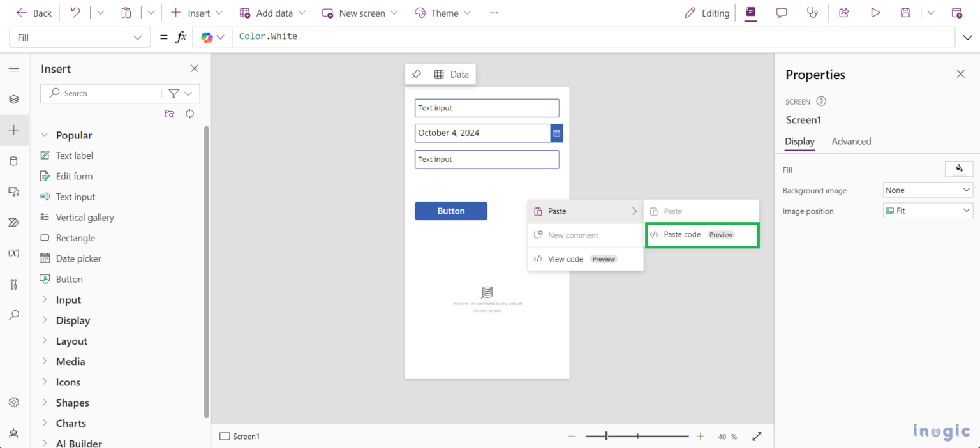
Task: Expand the Charts category
Action: (71, 423)
